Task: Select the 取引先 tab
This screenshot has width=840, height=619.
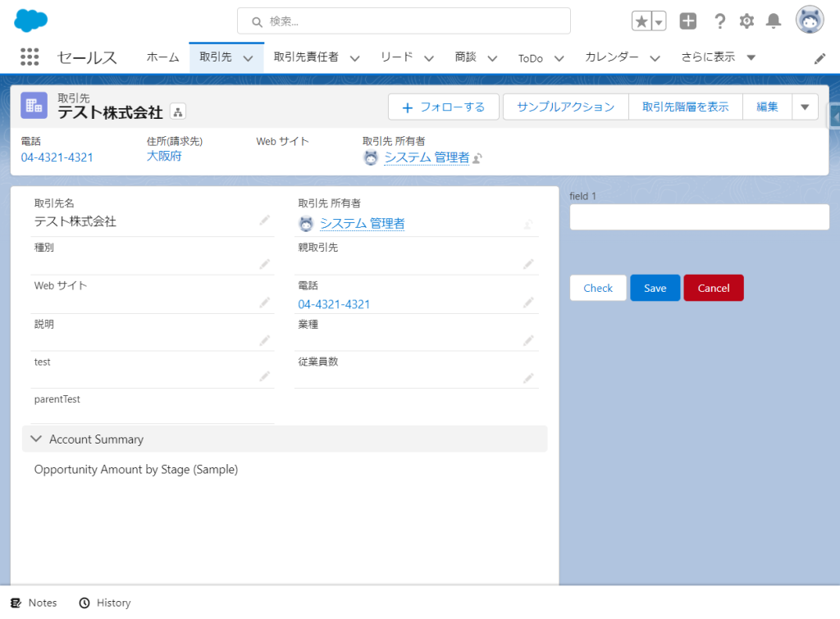Action: 216,57
